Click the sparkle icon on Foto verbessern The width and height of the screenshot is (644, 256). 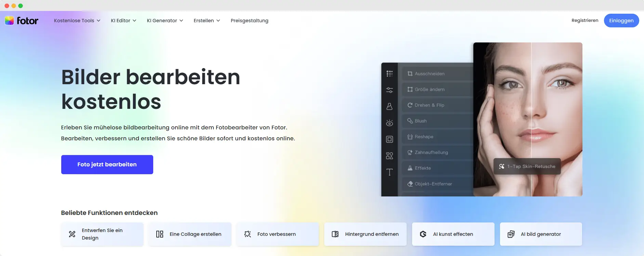(248, 234)
